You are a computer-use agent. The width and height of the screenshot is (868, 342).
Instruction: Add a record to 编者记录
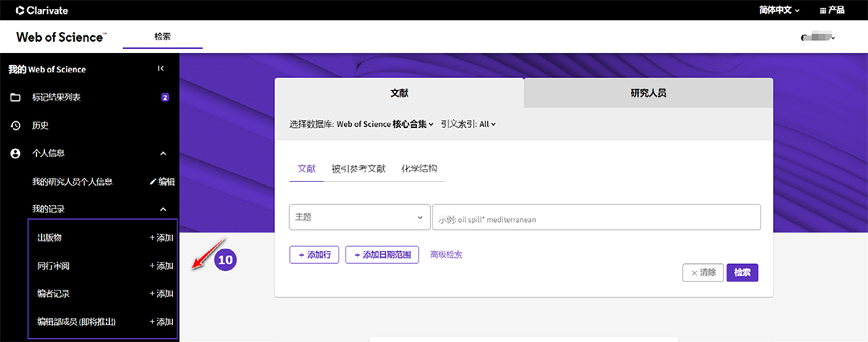162,294
